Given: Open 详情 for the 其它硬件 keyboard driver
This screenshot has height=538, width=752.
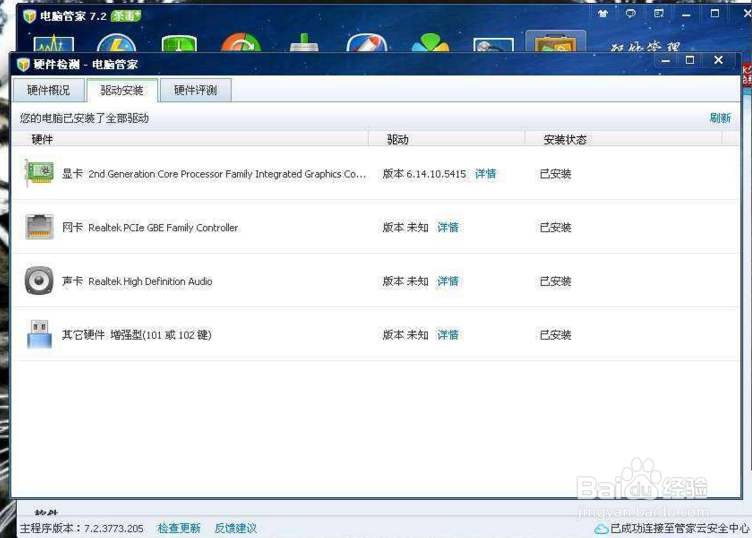Looking at the screenshot, I should tap(447, 335).
